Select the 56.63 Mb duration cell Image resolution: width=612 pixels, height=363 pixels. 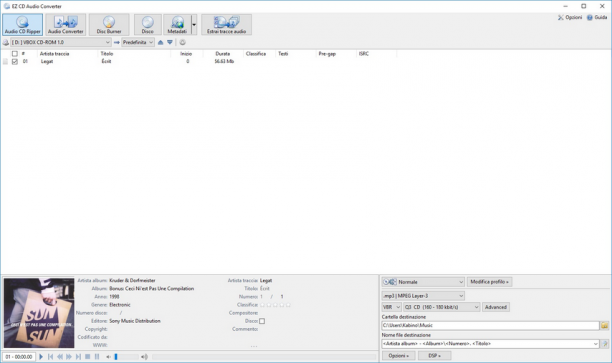[x=224, y=61]
